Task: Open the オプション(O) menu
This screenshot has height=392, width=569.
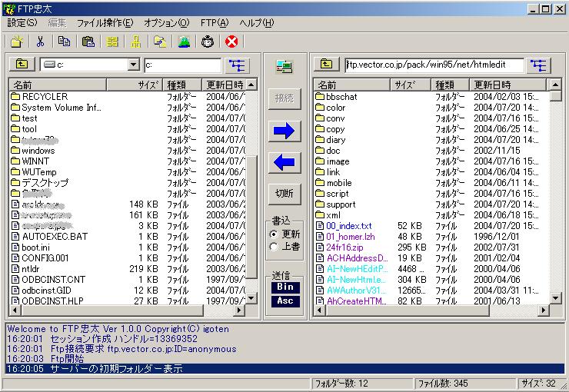Action: [167, 23]
